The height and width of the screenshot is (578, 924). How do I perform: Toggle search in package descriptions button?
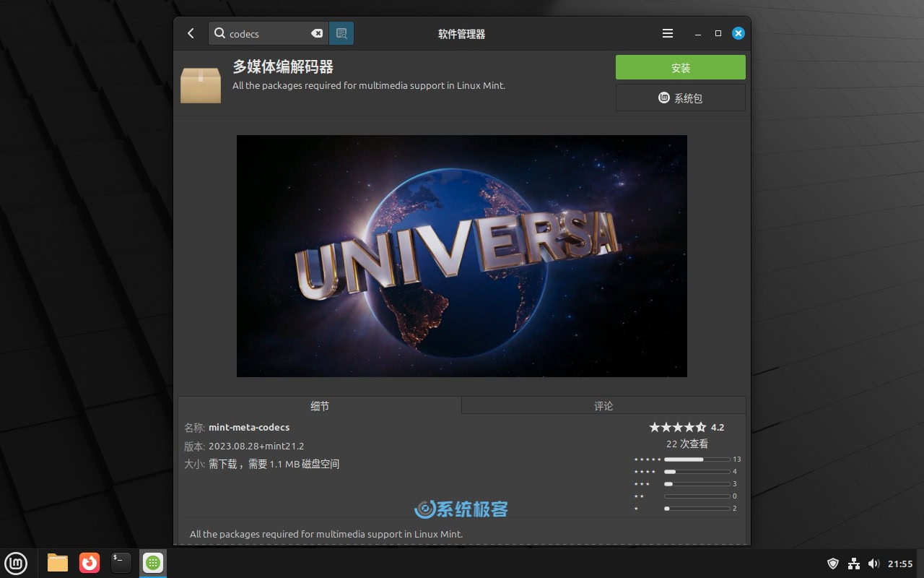[341, 33]
